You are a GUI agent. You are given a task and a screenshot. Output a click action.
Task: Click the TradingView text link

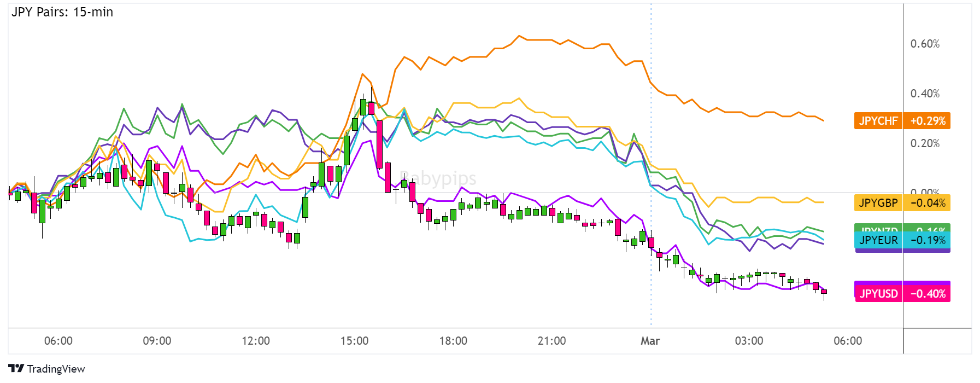click(56, 369)
